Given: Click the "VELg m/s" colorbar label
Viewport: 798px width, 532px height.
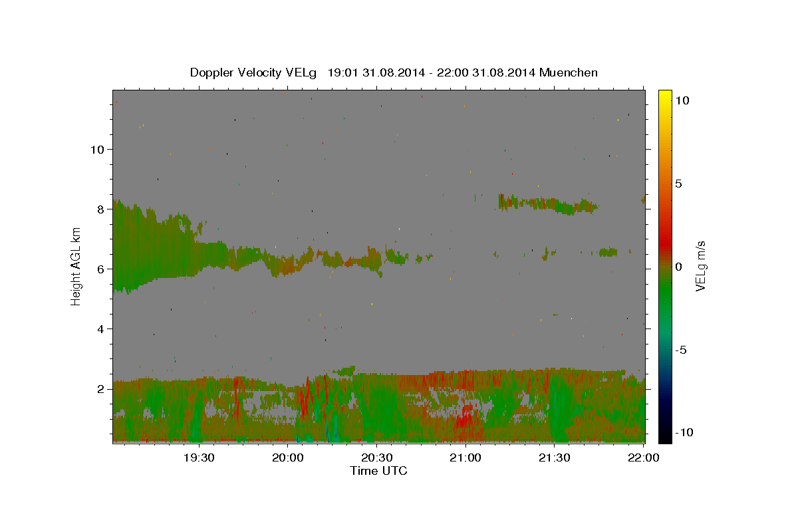Looking at the screenshot, I should 700,266.
